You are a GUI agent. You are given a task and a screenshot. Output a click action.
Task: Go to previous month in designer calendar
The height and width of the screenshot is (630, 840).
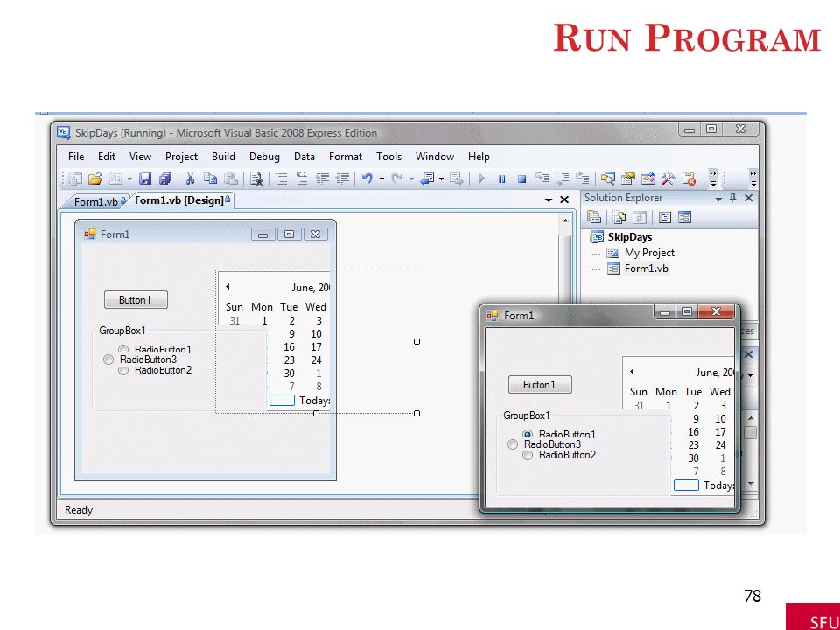(x=227, y=287)
